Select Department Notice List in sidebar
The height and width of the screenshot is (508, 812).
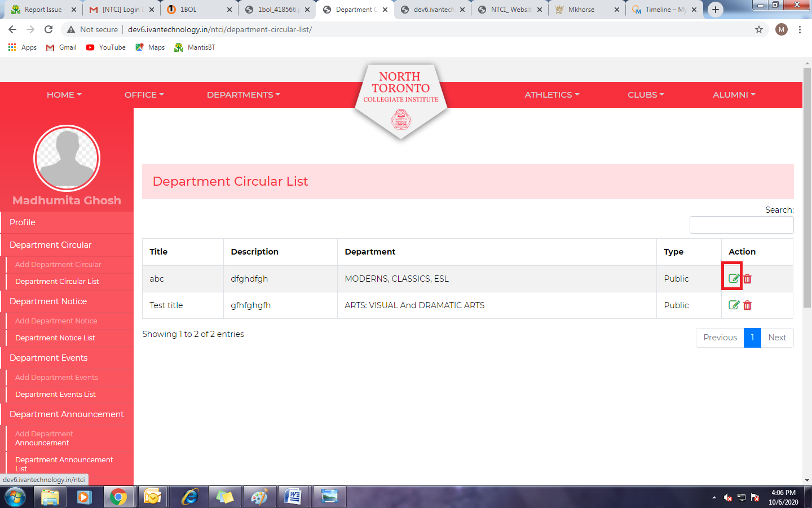pyautogui.click(x=55, y=338)
